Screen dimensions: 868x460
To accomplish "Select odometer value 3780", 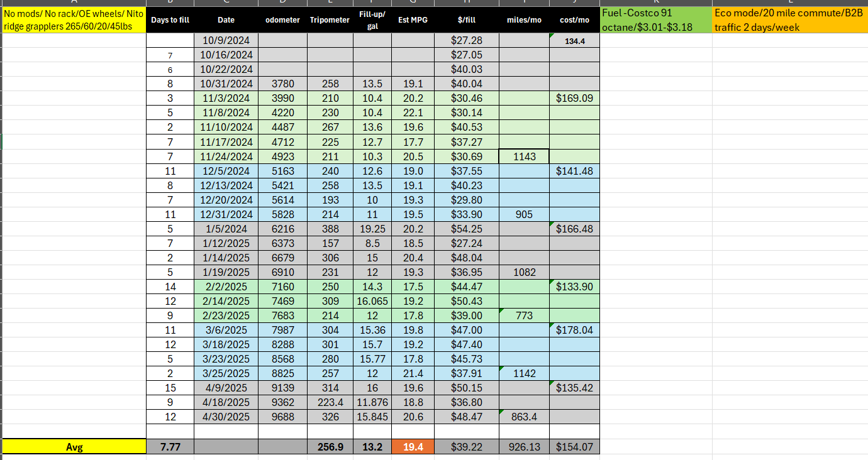I will pos(282,84).
